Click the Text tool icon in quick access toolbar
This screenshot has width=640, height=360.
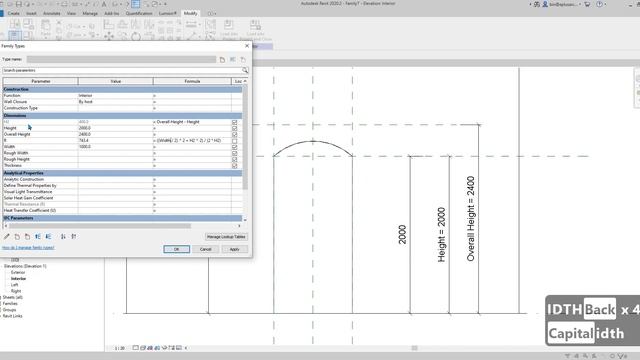coord(104,4)
